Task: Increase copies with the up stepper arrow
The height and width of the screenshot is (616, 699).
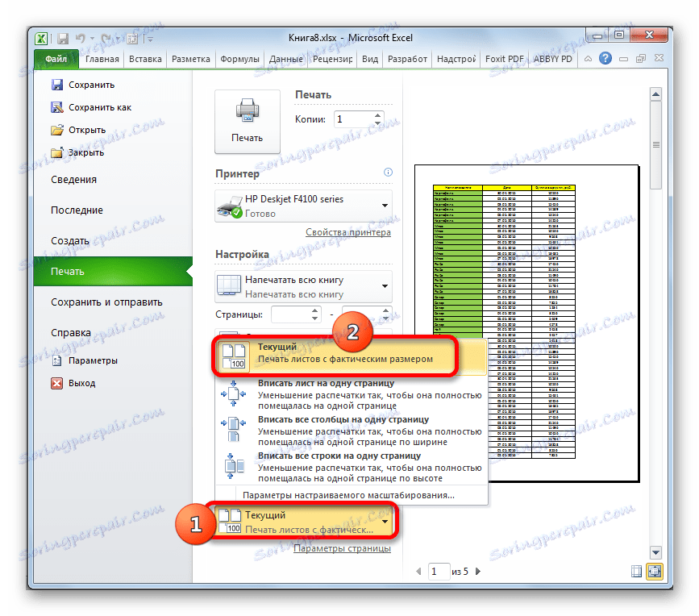Action: click(x=378, y=115)
